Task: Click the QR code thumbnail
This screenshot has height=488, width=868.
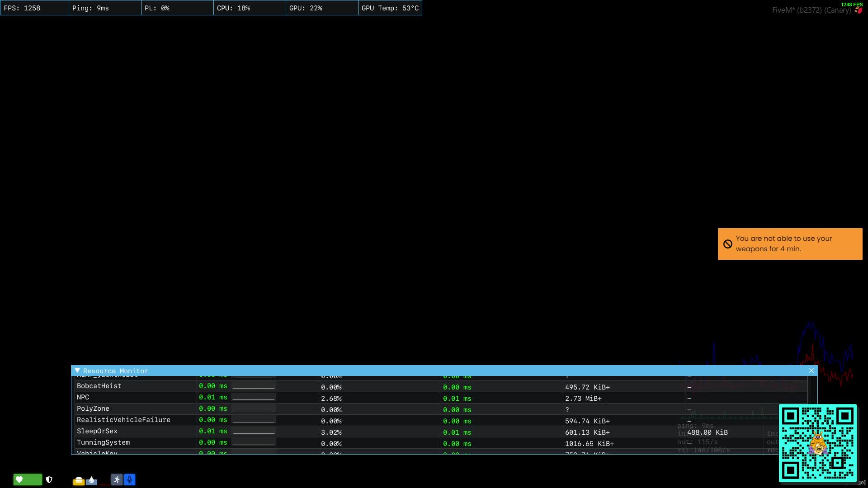Action: pos(817,443)
